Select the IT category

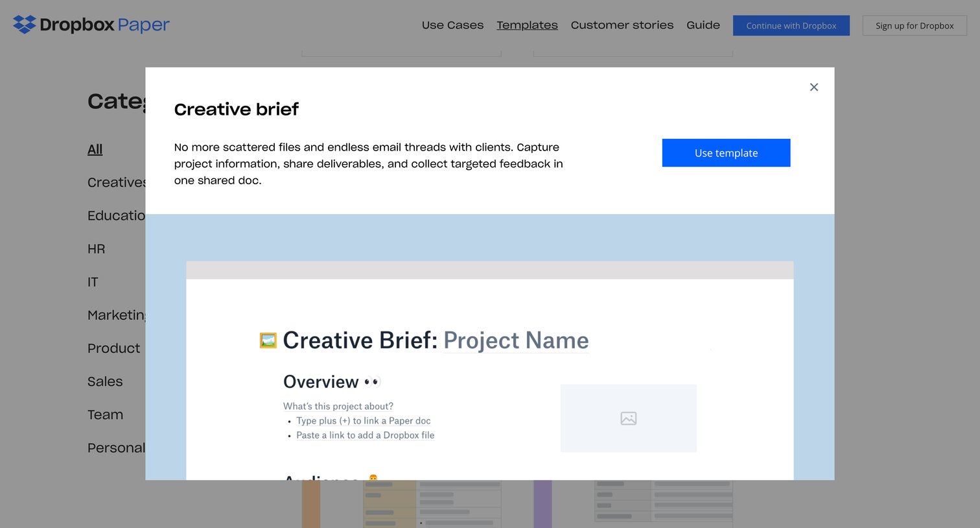point(93,282)
